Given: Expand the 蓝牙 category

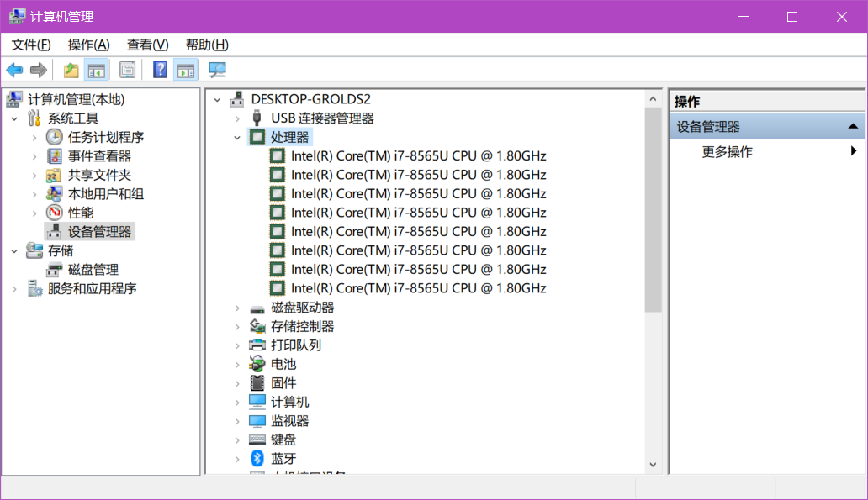Looking at the screenshot, I should pyautogui.click(x=237, y=459).
